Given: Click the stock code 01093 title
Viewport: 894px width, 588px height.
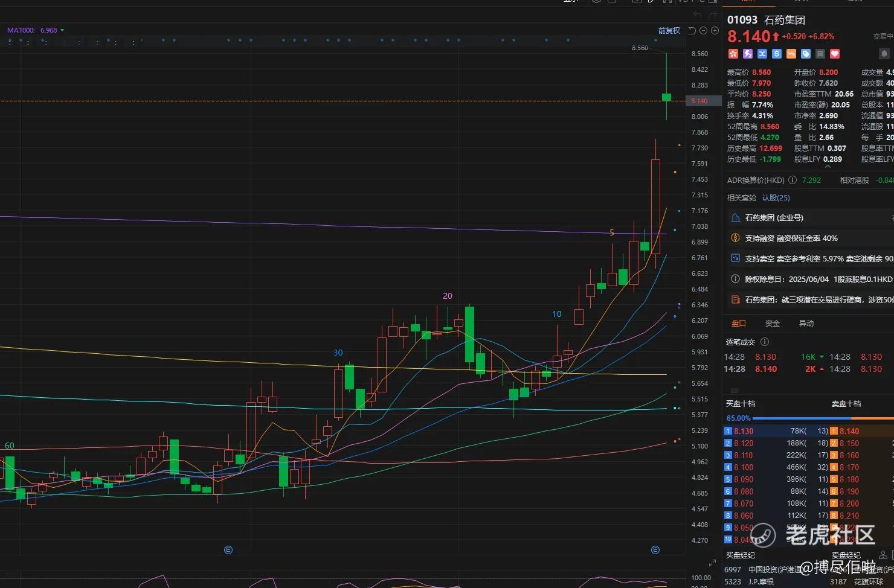Looking at the screenshot, I should click(742, 20).
